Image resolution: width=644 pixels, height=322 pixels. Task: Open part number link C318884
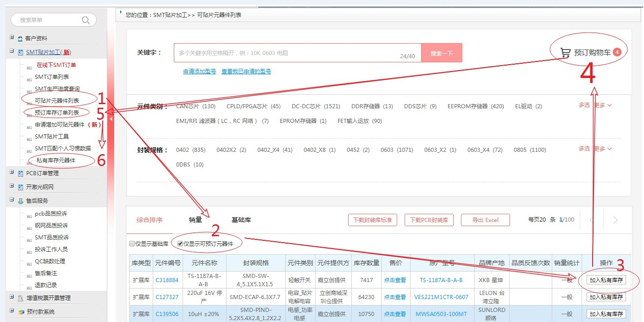coord(167,280)
